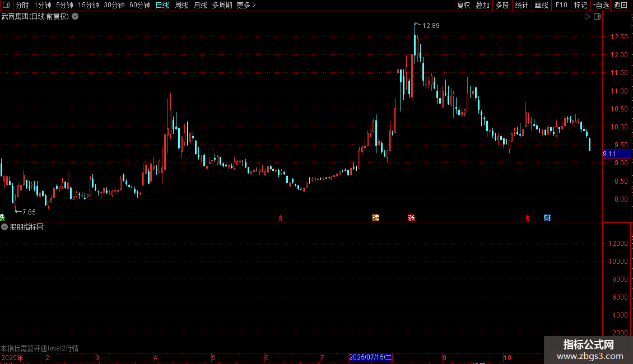Select the 60分钟 period
This screenshot has height=364, width=633.
(139, 5)
